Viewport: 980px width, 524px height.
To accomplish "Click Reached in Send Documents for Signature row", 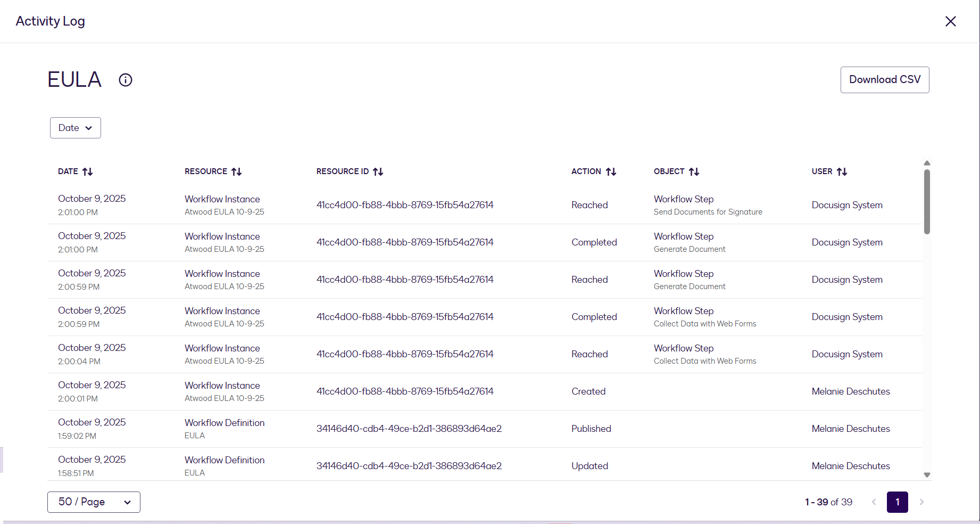I will coord(589,205).
